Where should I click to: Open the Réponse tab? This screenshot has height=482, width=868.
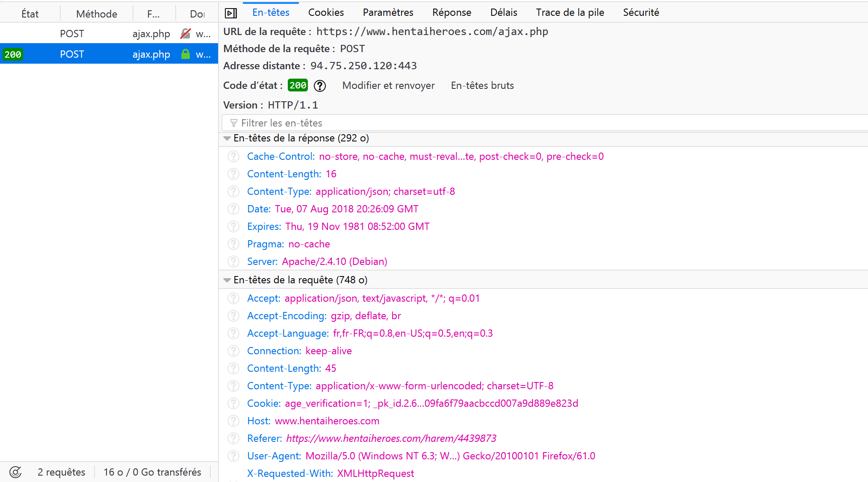click(x=452, y=12)
